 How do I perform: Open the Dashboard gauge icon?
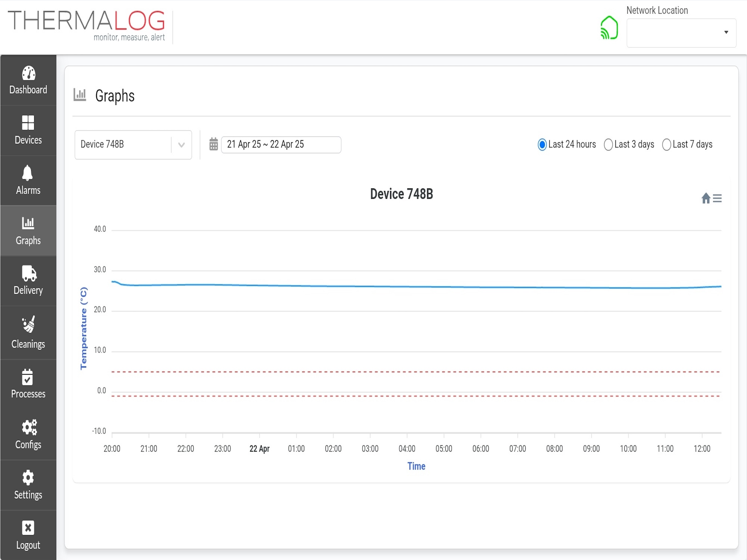pyautogui.click(x=28, y=73)
